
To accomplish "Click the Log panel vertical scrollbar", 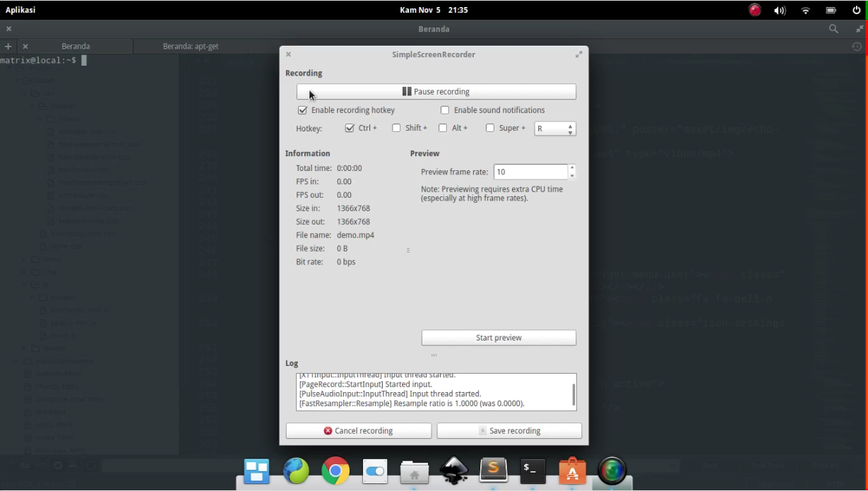I will click(x=573, y=395).
